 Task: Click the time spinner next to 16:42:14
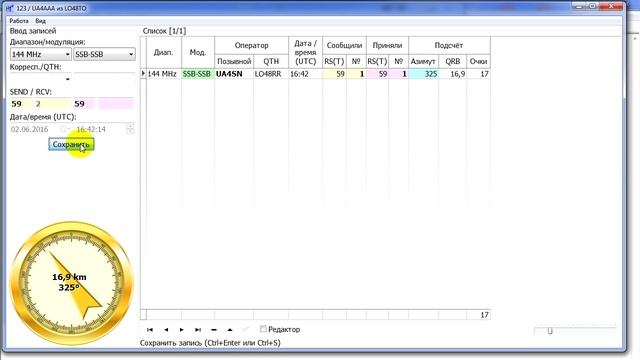130,129
